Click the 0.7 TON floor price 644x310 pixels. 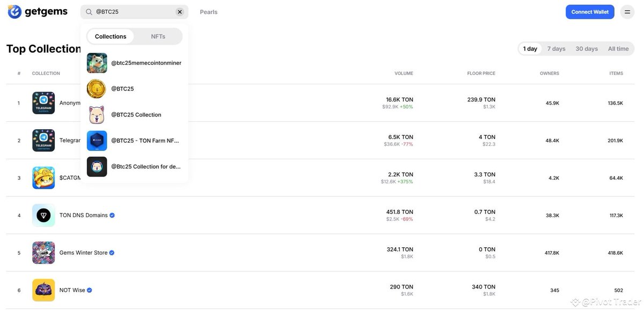485,212
